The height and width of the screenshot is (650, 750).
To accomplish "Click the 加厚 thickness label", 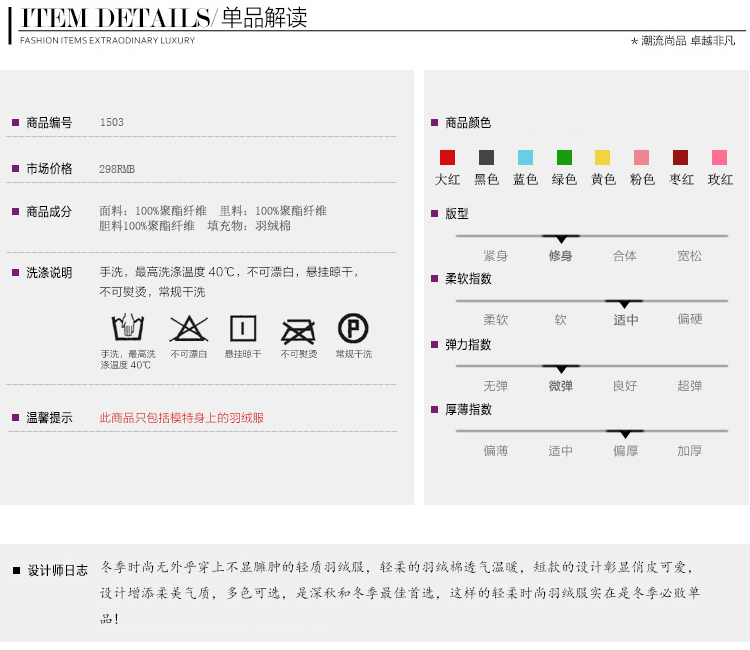I will click(x=690, y=451).
